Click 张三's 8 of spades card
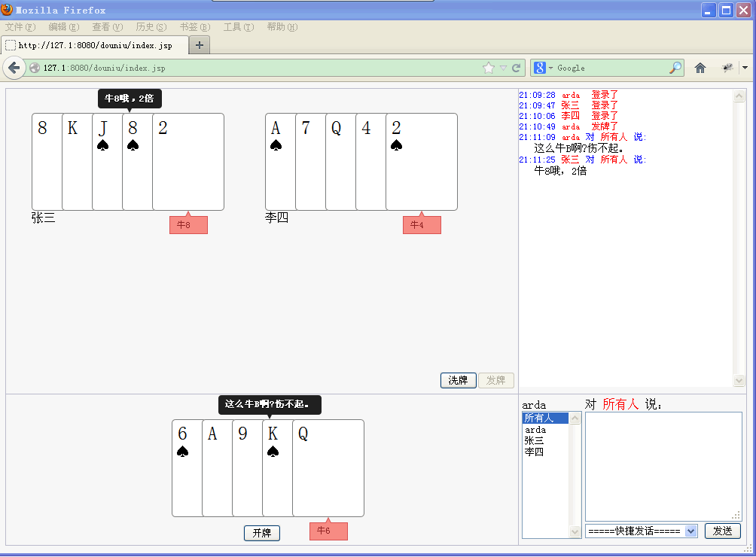Viewport: 756px width, 557px height. click(137, 162)
